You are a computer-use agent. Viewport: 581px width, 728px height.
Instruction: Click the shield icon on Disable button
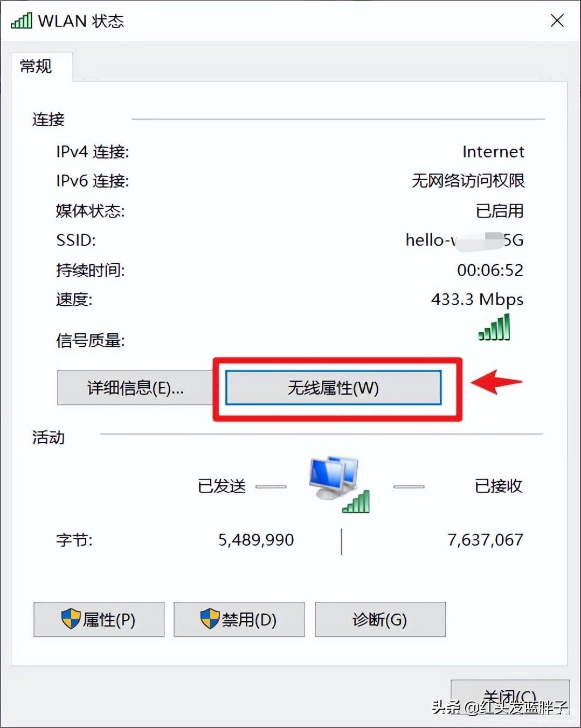210,619
